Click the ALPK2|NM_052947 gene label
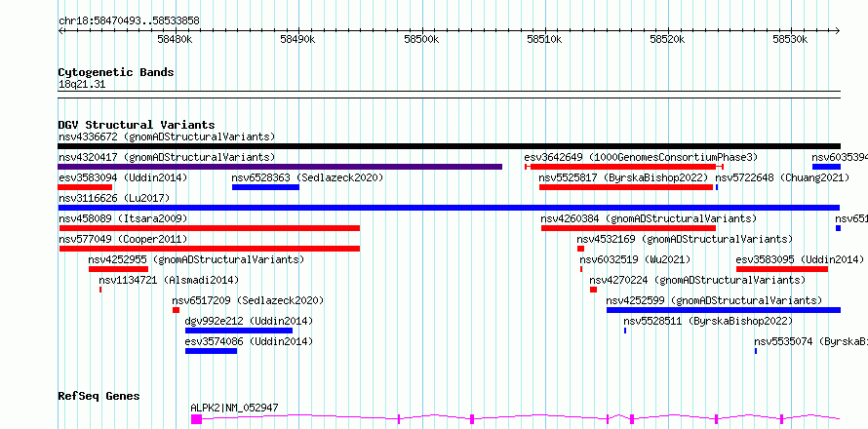This screenshot has width=868, height=429. pyautogui.click(x=235, y=408)
